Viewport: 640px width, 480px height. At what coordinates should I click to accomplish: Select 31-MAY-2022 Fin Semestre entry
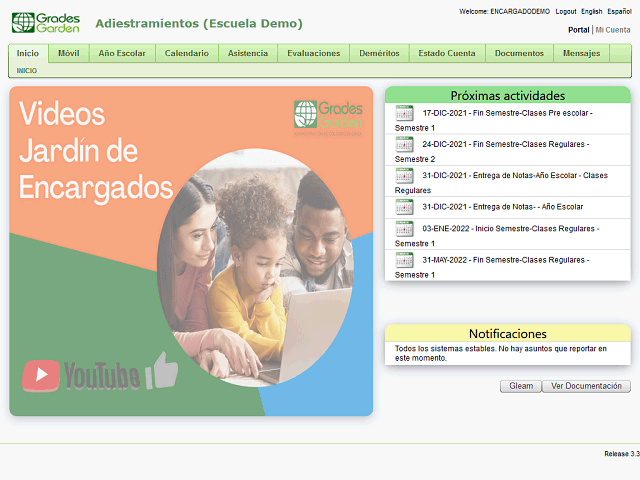click(508, 265)
